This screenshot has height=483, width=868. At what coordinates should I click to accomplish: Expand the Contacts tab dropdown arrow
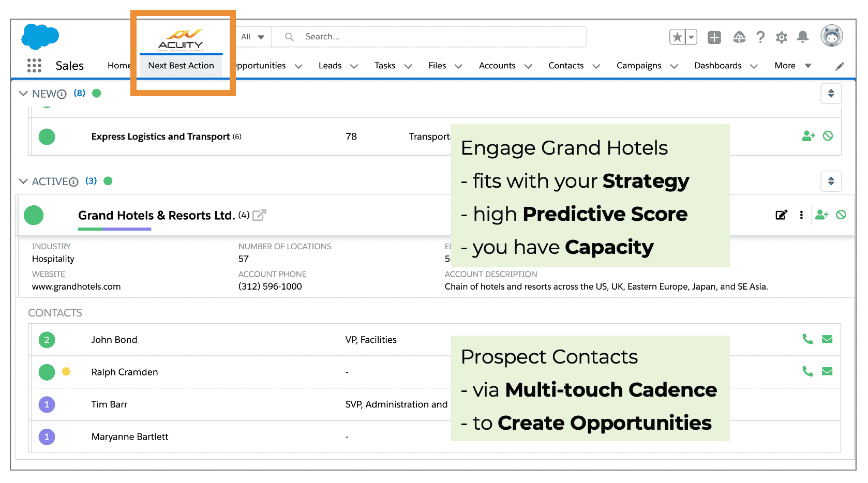coord(596,66)
